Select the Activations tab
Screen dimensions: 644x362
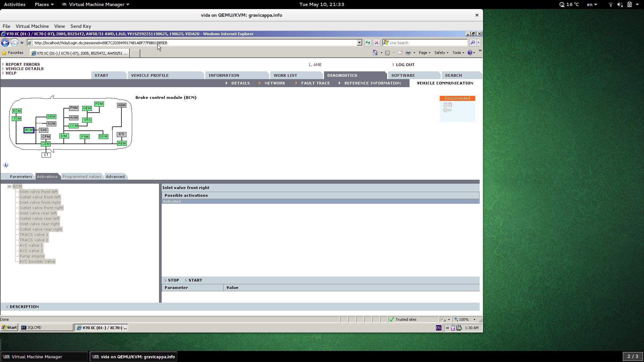coord(47,176)
